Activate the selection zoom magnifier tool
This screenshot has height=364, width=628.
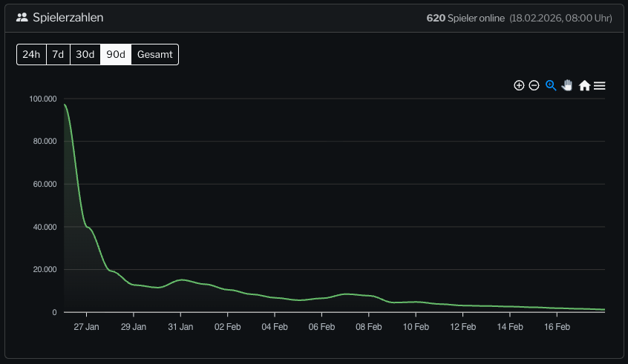click(x=551, y=85)
